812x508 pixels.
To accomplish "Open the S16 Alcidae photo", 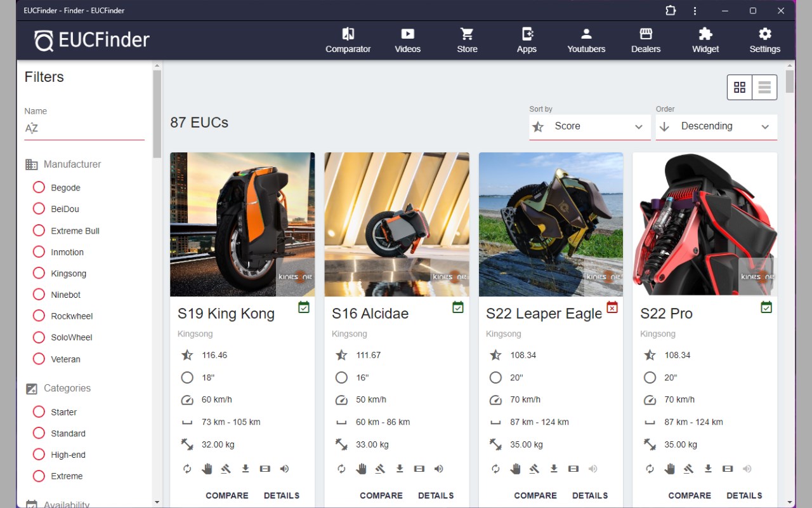I will 396,224.
